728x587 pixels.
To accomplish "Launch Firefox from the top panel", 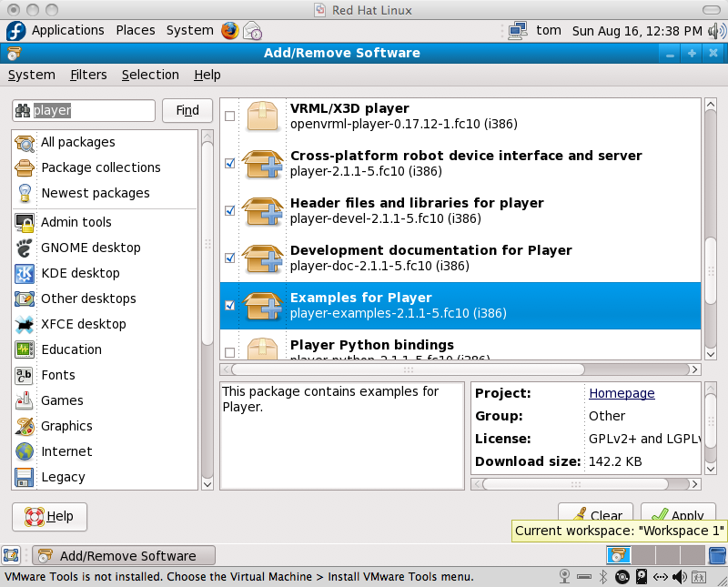I will tap(229, 30).
